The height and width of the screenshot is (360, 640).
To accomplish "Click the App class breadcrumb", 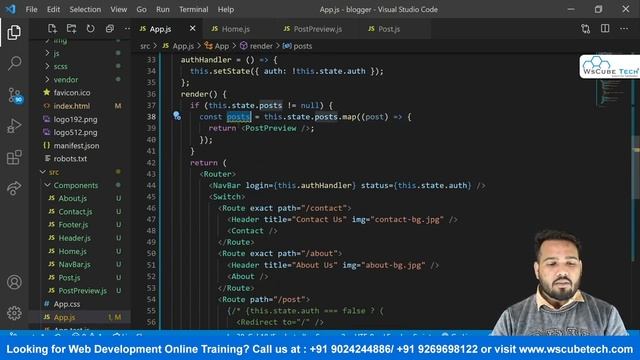I will (222, 46).
